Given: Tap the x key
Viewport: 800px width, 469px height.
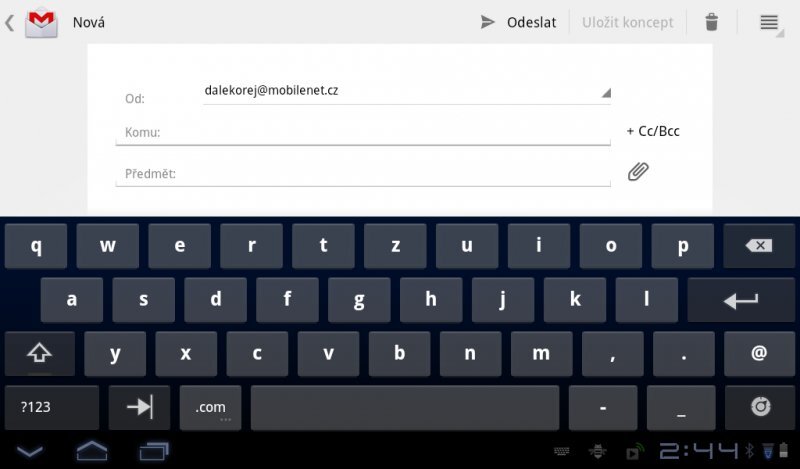Looking at the screenshot, I should click(186, 354).
